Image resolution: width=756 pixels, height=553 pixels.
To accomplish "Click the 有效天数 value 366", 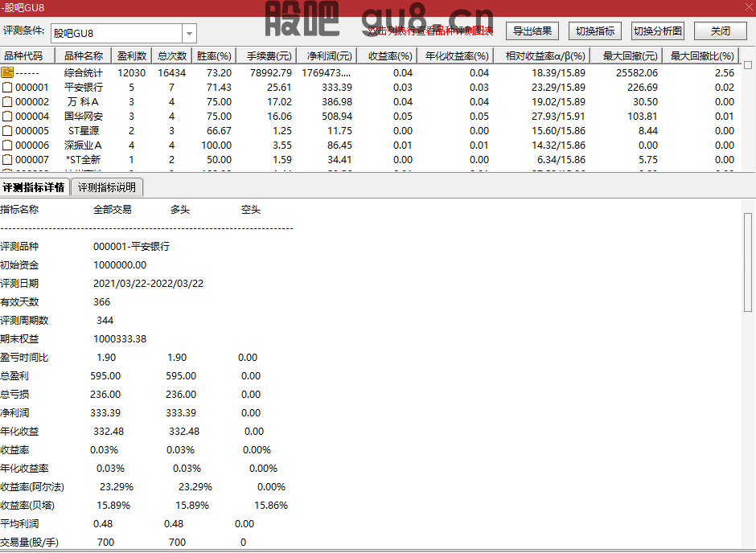I will 101,302.
